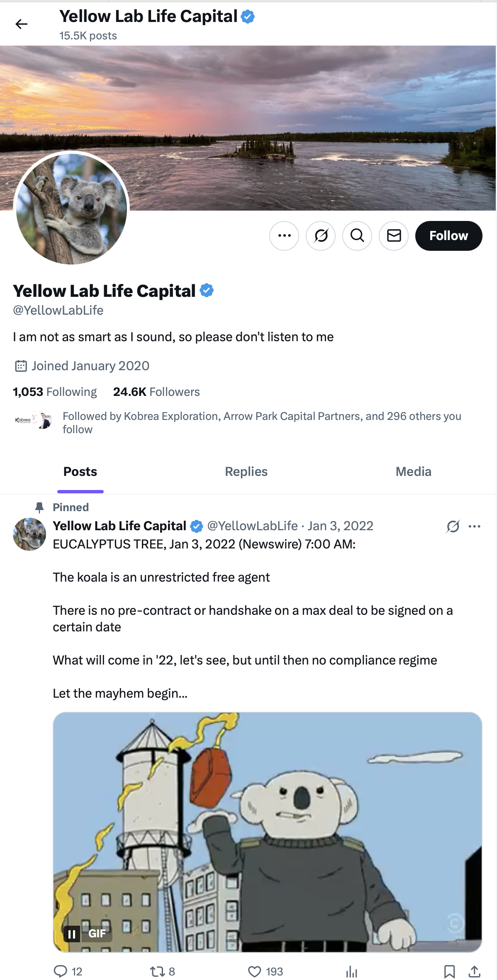The image size is (497, 980).
Task: Open direct message envelope icon
Action: click(394, 236)
